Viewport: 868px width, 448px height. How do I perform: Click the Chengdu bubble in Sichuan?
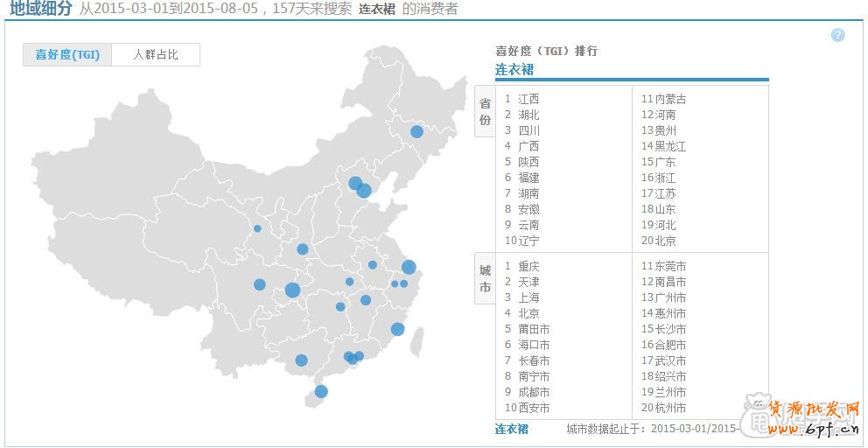tap(260, 284)
